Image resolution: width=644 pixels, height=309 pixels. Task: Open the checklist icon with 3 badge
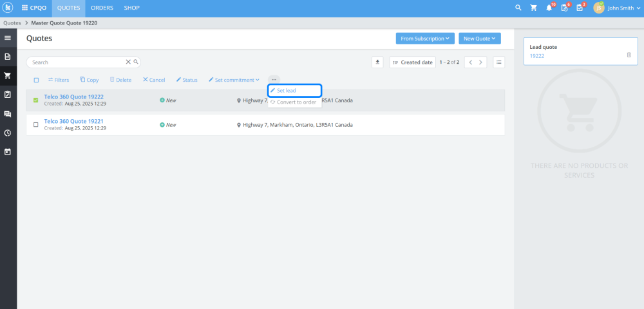click(x=580, y=8)
